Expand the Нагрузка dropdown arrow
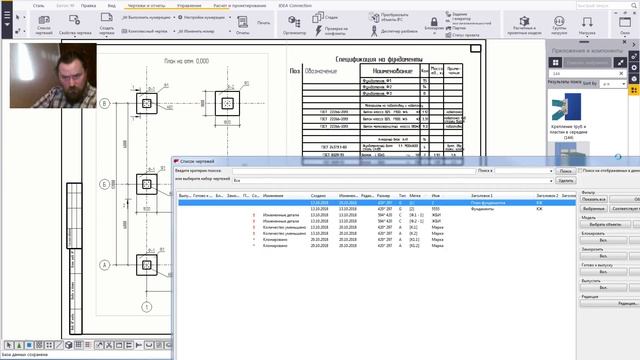This screenshot has height=360, width=640. [587, 37]
